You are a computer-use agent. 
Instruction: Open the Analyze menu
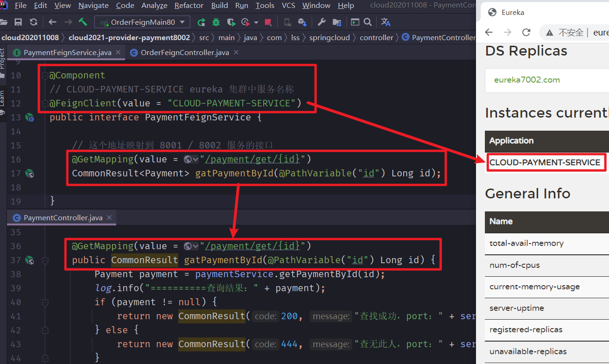click(x=154, y=6)
